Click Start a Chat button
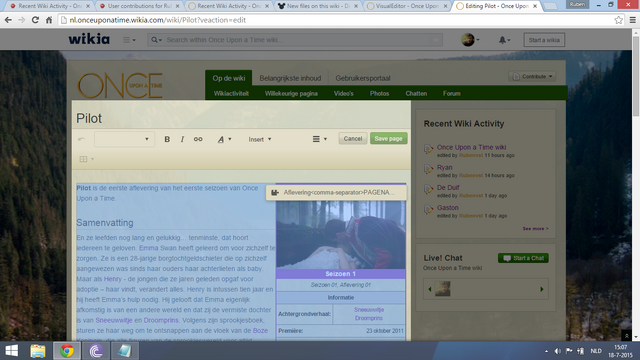640x360 pixels. coord(523,258)
